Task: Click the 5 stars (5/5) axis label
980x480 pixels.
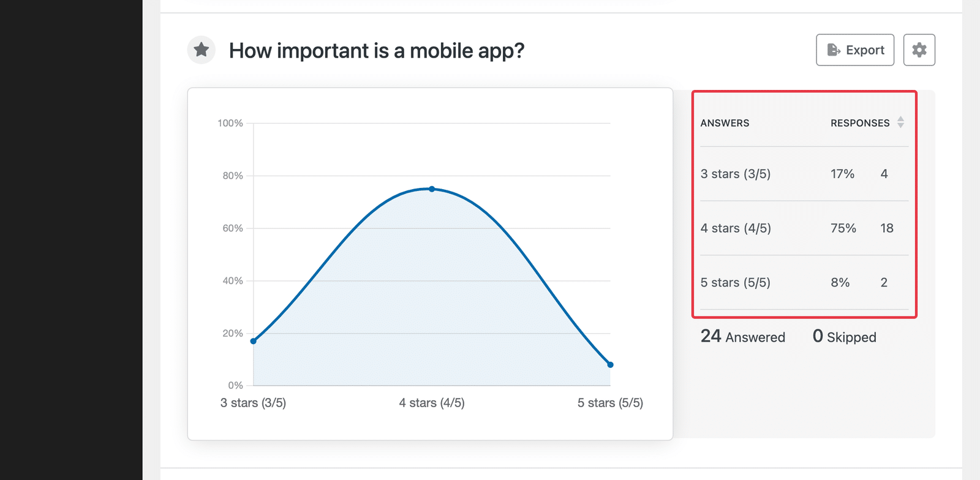Action: click(610, 403)
